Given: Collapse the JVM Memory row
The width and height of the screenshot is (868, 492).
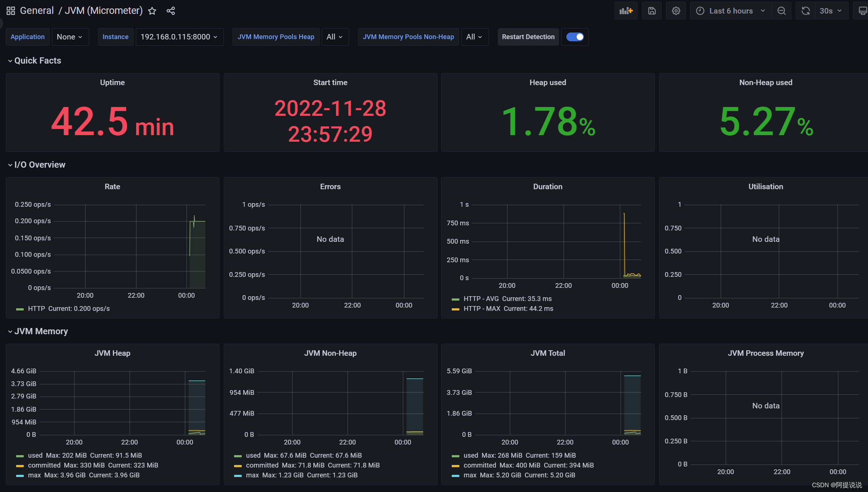Looking at the screenshot, I should pos(38,331).
